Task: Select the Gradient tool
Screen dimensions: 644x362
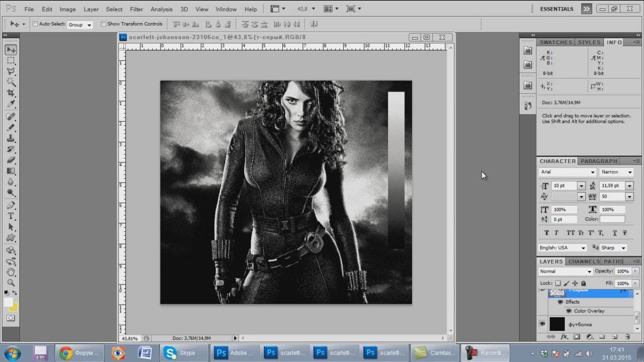Action: [11, 171]
